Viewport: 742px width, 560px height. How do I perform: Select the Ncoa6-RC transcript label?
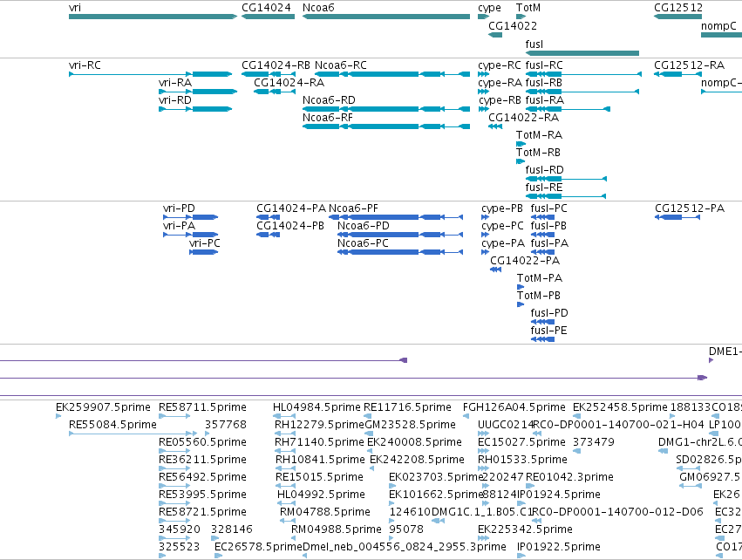(x=340, y=65)
